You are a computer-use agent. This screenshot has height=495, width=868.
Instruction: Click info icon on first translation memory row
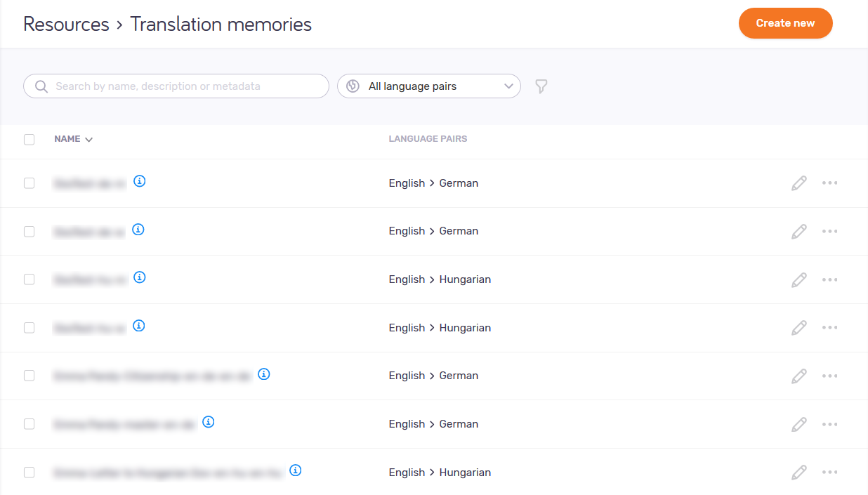click(140, 181)
